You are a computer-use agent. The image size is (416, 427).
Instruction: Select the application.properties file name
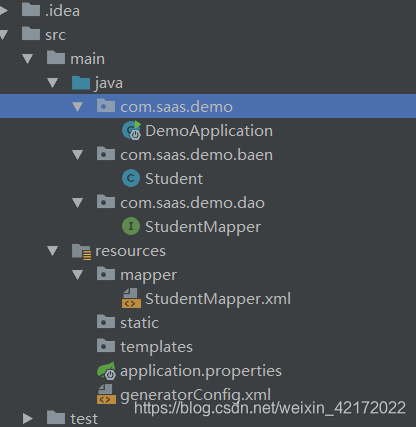[201, 372]
